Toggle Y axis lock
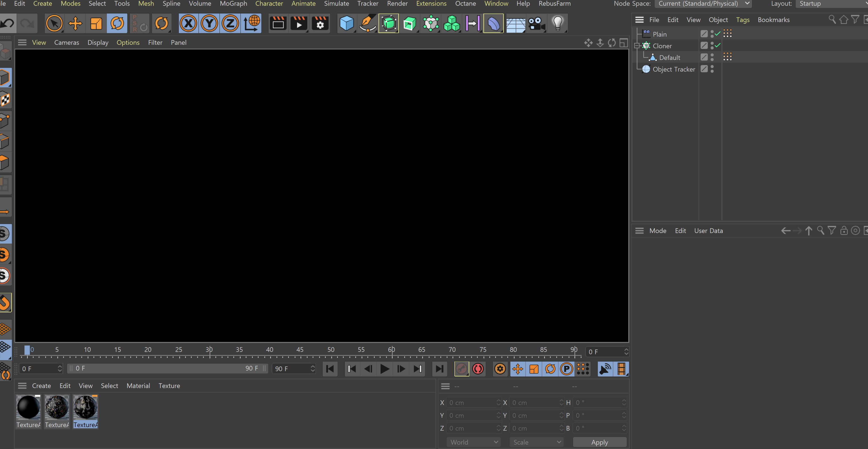This screenshot has width=868, height=449. pos(209,23)
